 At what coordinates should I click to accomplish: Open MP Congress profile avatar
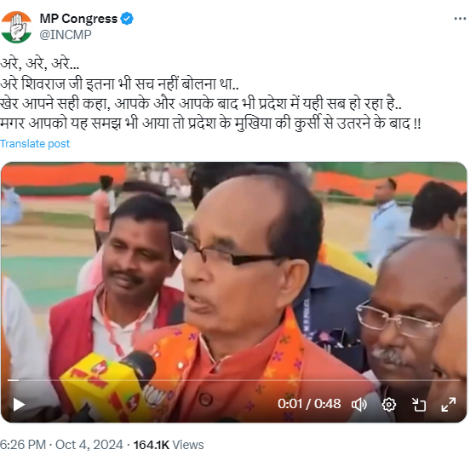coord(16,27)
